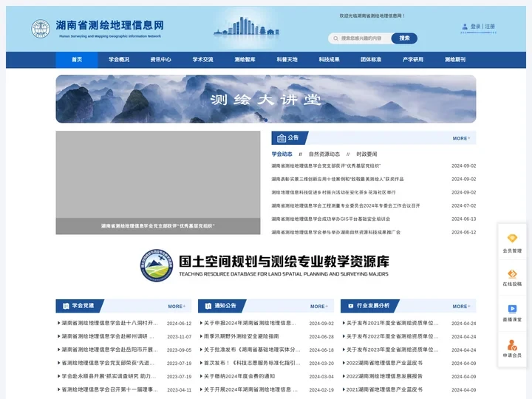532x399 pixels.
Task: Open 省测绘地理信息学会召开第十一届理事 article
Action: point(108,389)
